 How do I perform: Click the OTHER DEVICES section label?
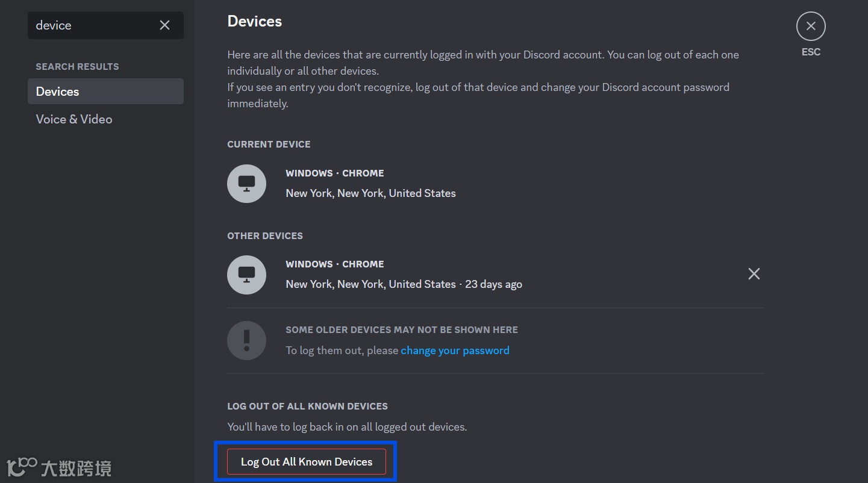[x=265, y=235]
